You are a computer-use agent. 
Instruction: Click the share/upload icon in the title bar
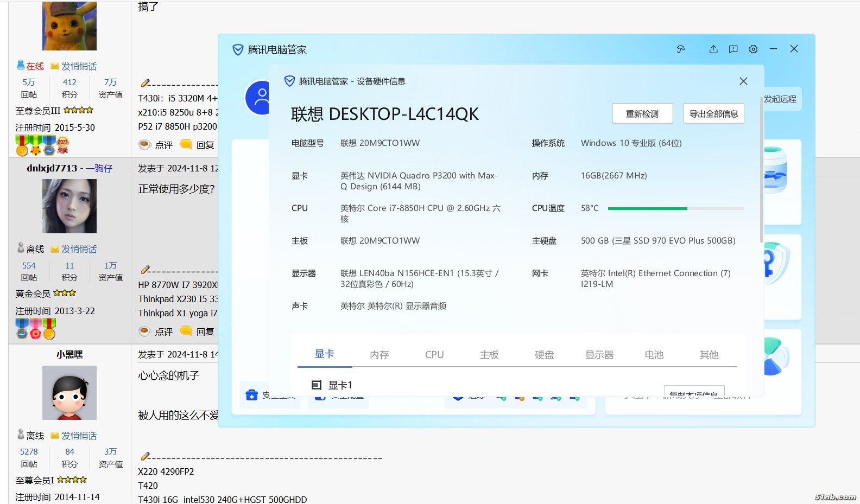tap(713, 49)
